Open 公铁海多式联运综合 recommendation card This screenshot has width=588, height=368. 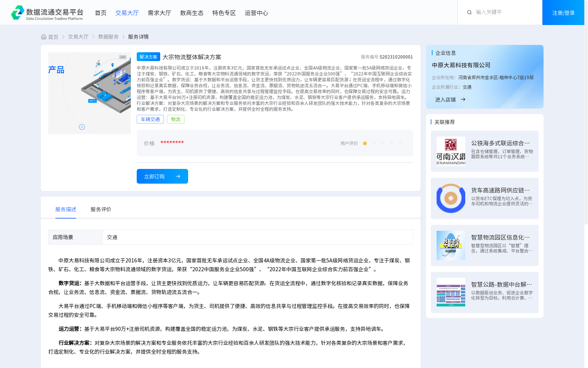(485, 151)
